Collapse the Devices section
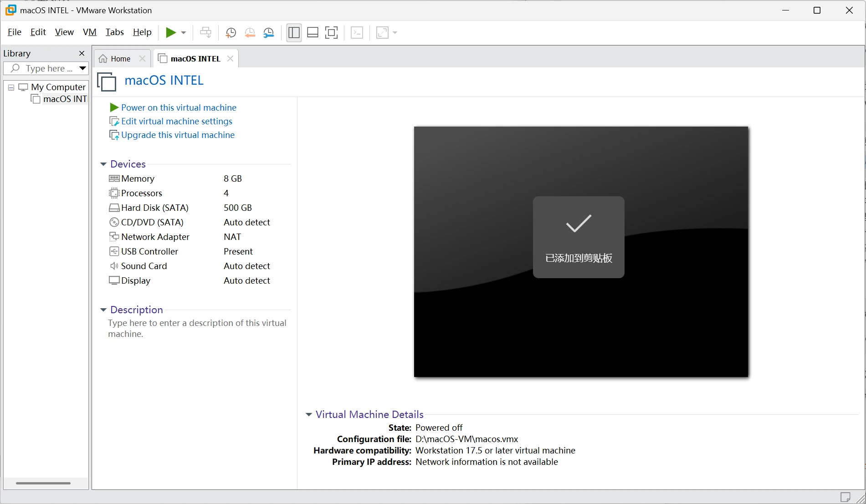 (x=103, y=164)
